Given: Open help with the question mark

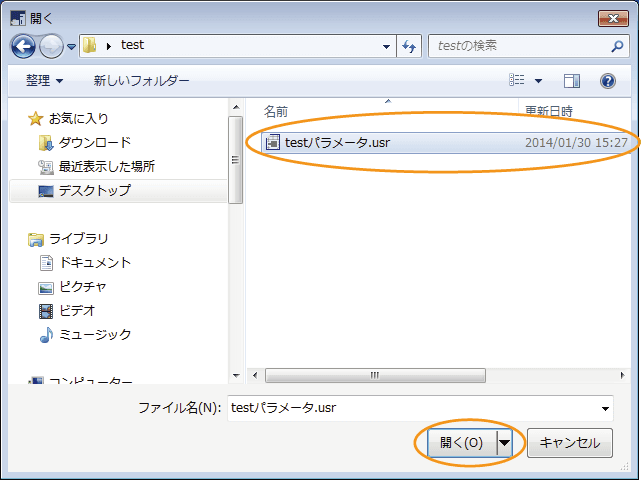Looking at the screenshot, I should coord(608,81).
